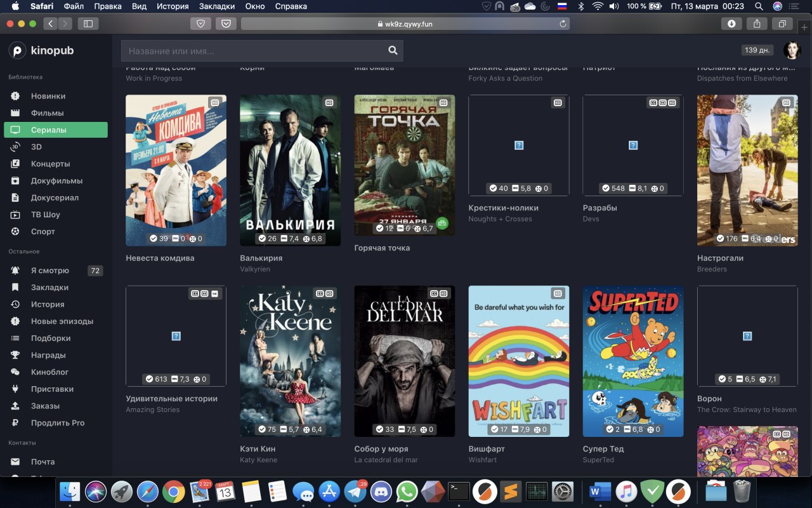Open Разрабы title link
812x508 pixels.
[x=599, y=208]
